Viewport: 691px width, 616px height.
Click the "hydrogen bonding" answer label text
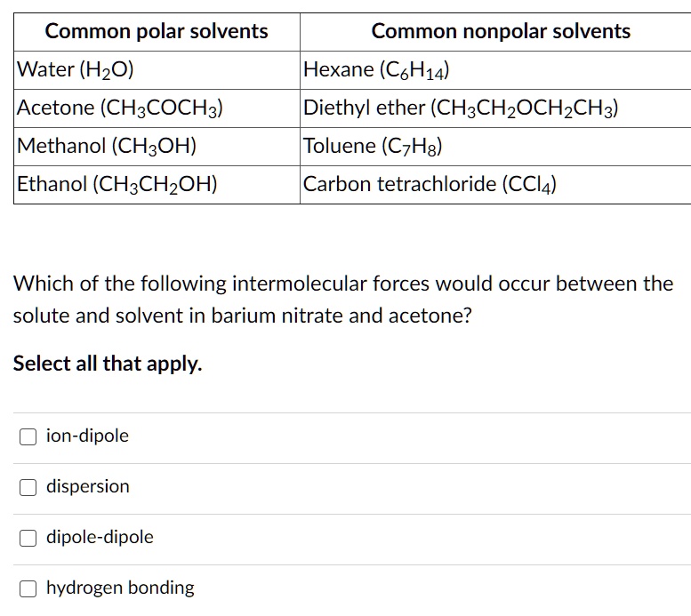pyautogui.click(x=120, y=588)
